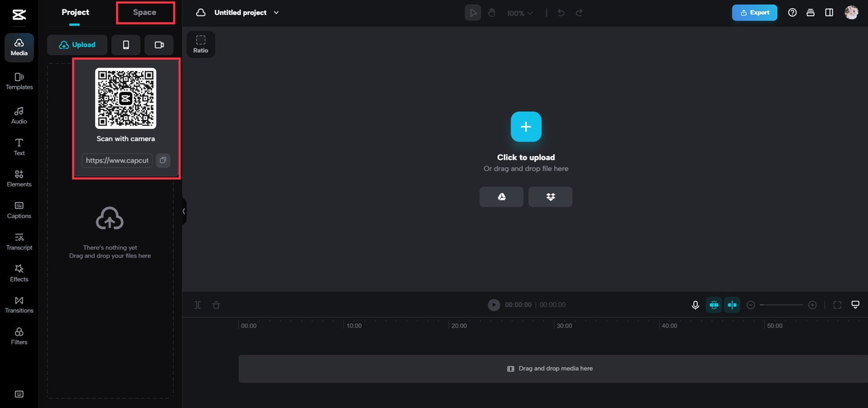Viewport: 868px width, 408px height.
Task: Click the 10:00 mark on timeline ruler
Action: pyautogui.click(x=354, y=326)
